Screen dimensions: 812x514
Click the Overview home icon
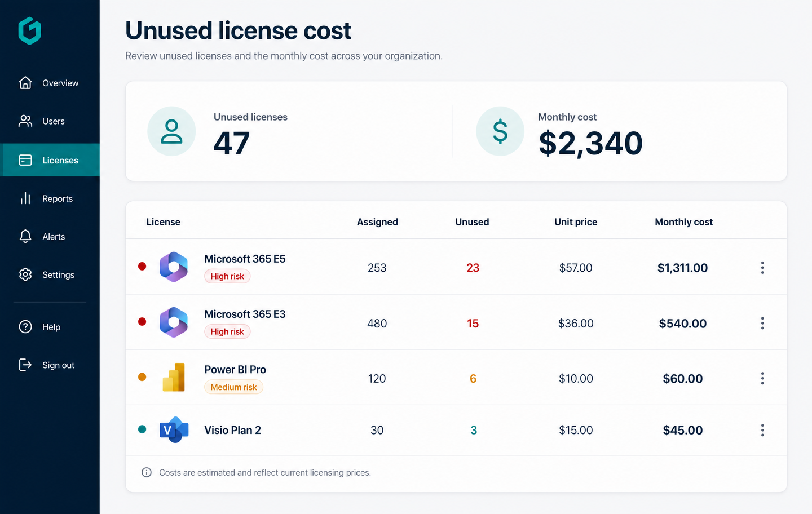(25, 83)
